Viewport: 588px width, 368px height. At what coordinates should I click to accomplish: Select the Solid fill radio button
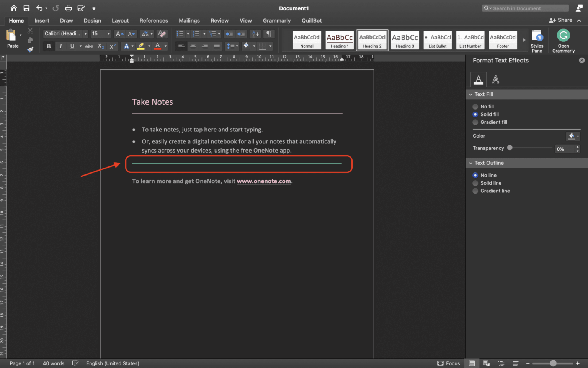[475, 114]
